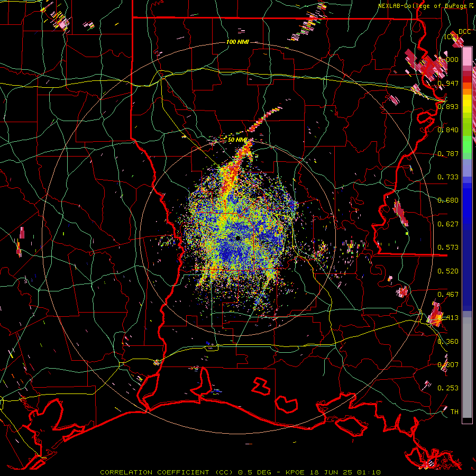Image resolution: width=476 pixels, height=476 pixels.
Task: Click the "KPOE" station identifier
Action: (x=295, y=472)
